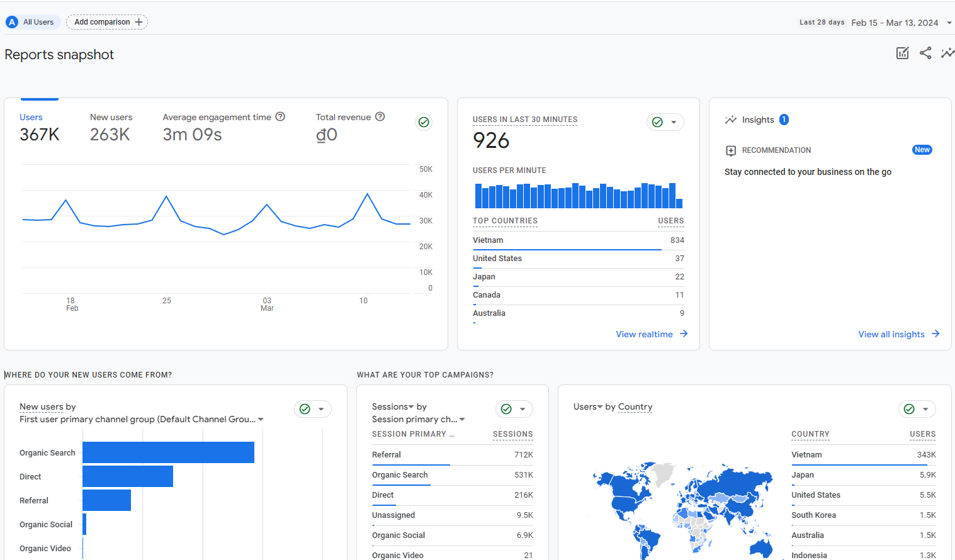Viewport: 955px width, 560px height.
Task: Click the Insights notification badge showing 1
Action: point(784,120)
